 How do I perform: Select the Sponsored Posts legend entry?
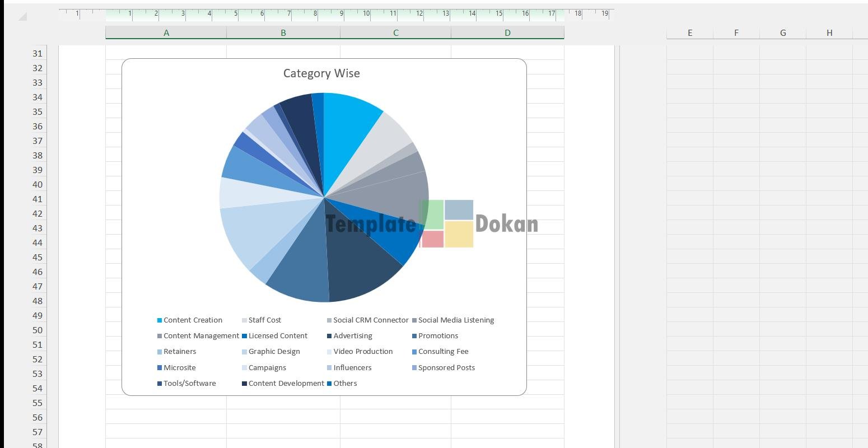[446, 368]
